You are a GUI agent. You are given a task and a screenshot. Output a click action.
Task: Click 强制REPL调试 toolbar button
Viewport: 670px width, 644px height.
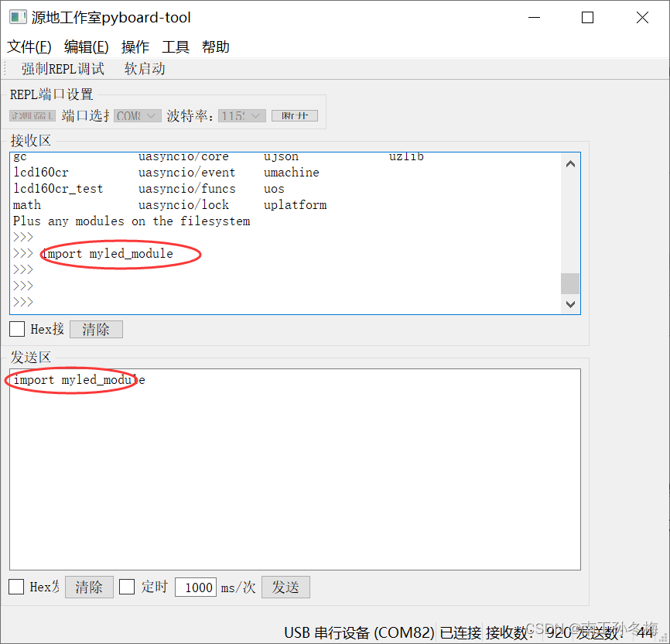63,68
